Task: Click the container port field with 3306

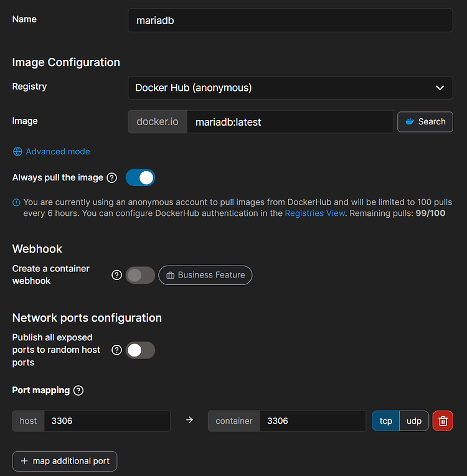Action: pos(313,421)
